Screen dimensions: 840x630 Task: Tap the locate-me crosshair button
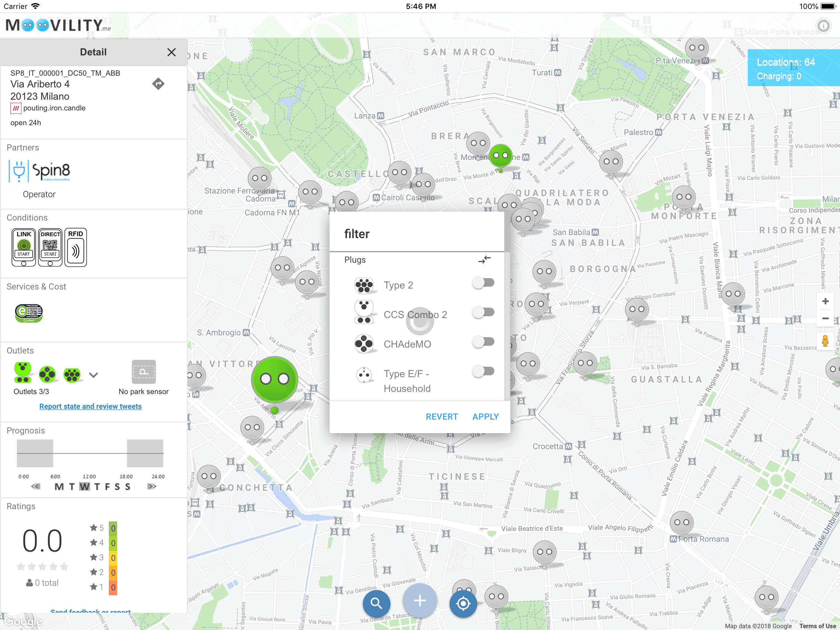tap(463, 603)
